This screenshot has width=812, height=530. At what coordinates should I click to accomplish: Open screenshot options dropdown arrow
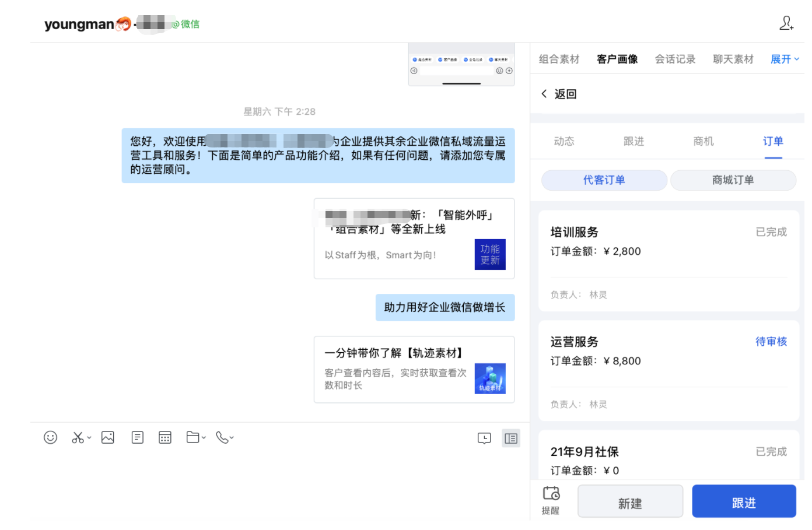point(89,437)
